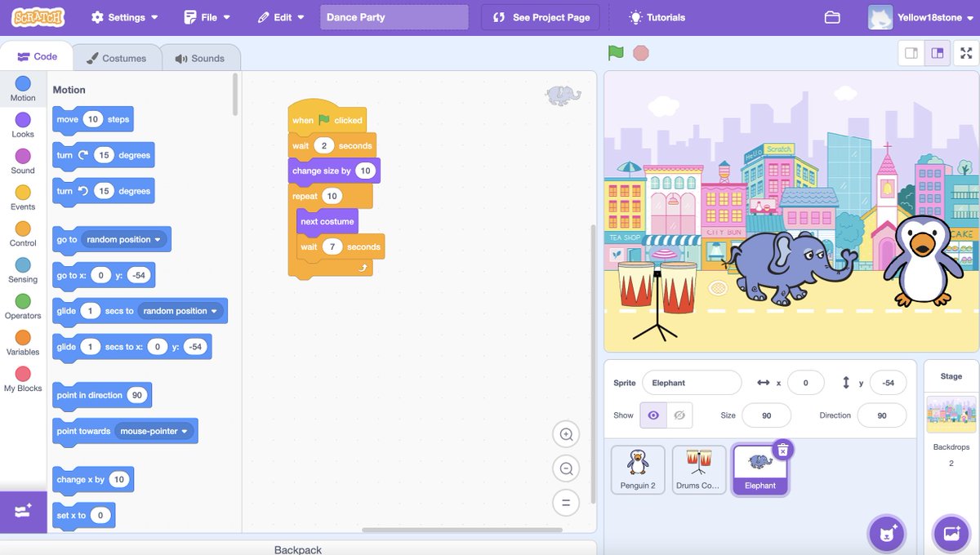Open the Settings menu

pyautogui.click(x=124, y=17)
